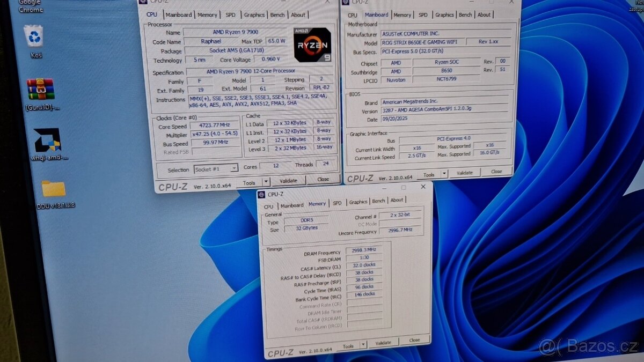The height and width of the screenshot is (362, 644).
Task: Expand Tools dropdown arrow in Mainboard window
Action: pyautogui.click(x=444, y=174)
